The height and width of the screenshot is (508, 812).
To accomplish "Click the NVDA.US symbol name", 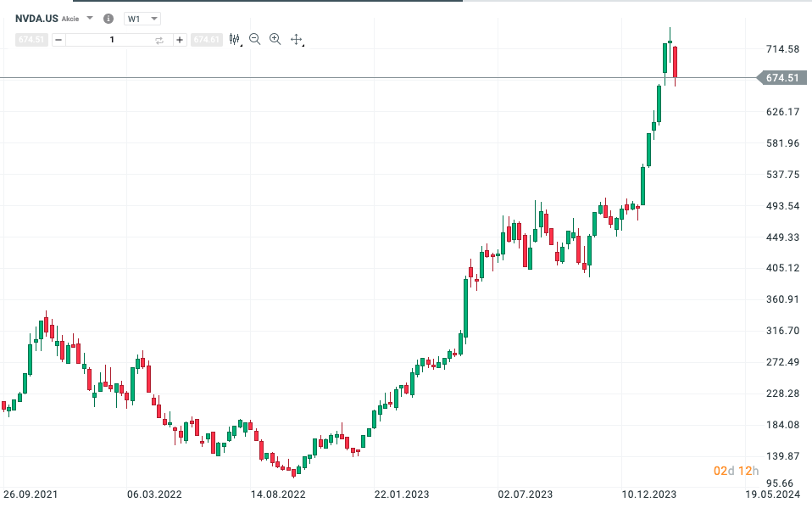I will pyautogui.click(x=36, y=19).
